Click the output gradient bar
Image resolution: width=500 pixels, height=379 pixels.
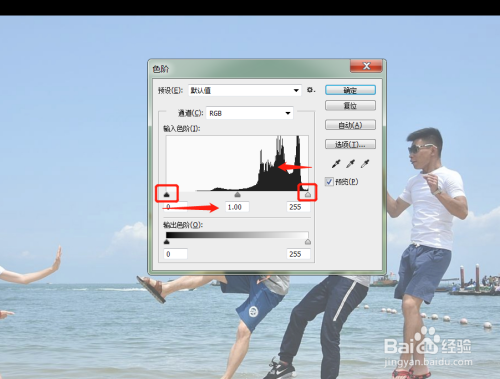[x=237, y=235]
